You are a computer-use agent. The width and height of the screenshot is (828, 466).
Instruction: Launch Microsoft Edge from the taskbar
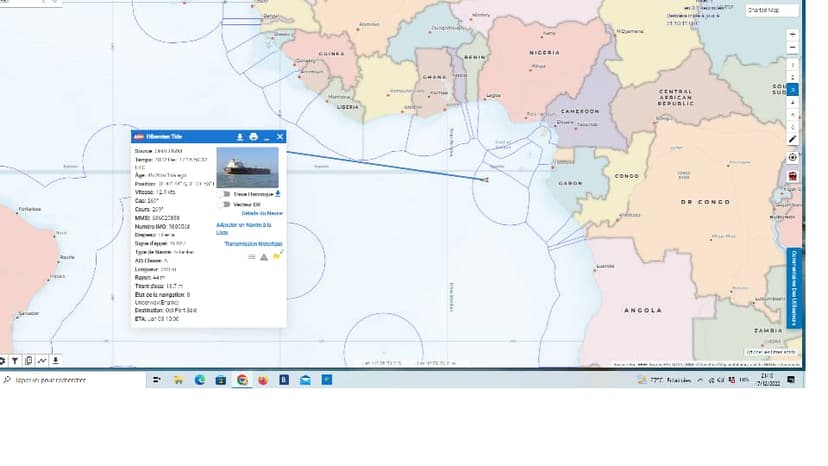[x=200, y=380]
